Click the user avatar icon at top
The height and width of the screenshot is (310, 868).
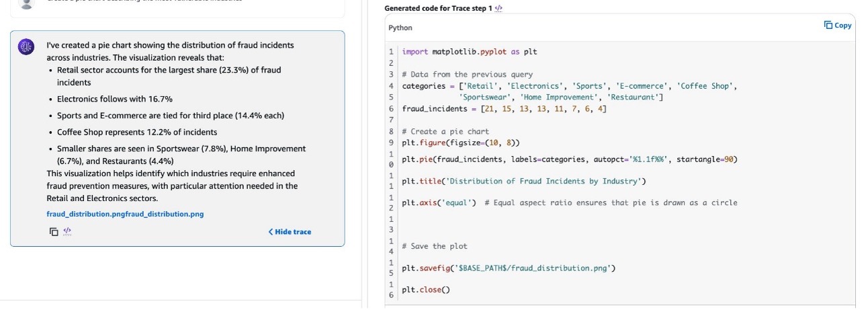point(26,3)
